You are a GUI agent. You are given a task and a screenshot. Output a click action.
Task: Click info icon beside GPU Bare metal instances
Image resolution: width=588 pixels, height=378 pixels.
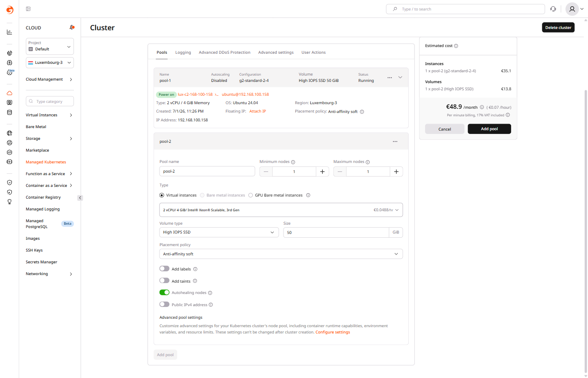[x=308, y=195]
